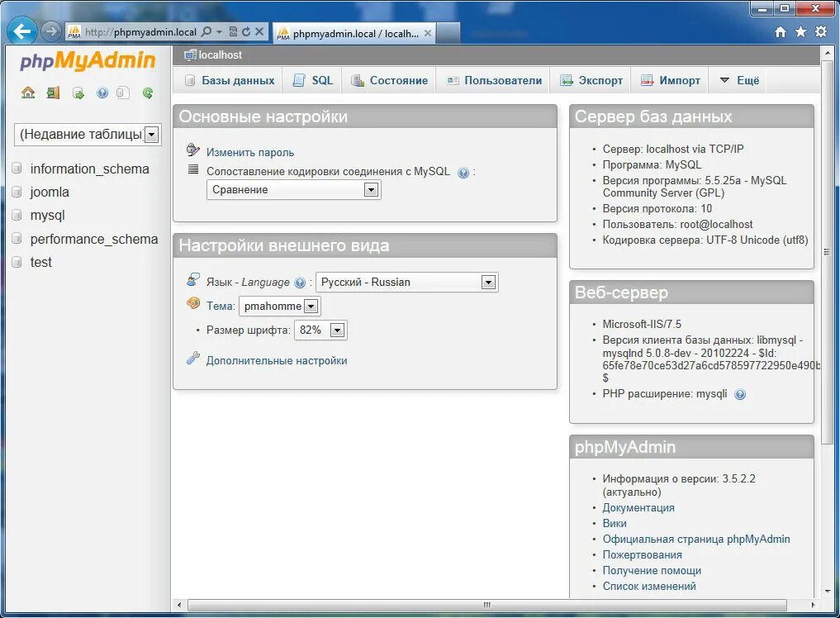
Task: Click the information_schema database icon
Action: coord(17,169)
